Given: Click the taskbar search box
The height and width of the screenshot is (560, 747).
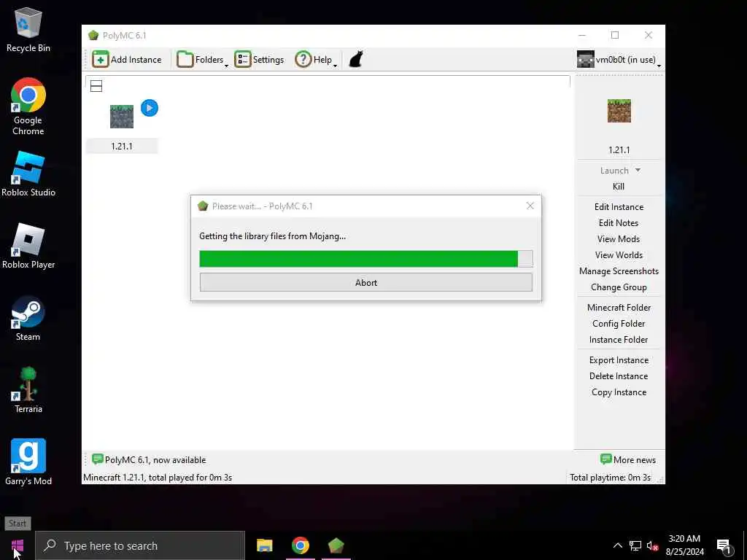Looking at the screenshot, I should [x=140, y=545].
